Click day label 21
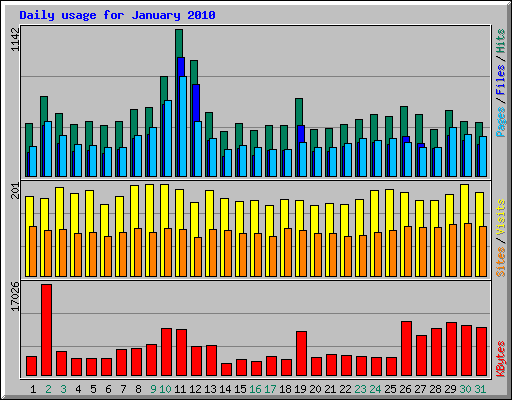 [x=330, y=389]
